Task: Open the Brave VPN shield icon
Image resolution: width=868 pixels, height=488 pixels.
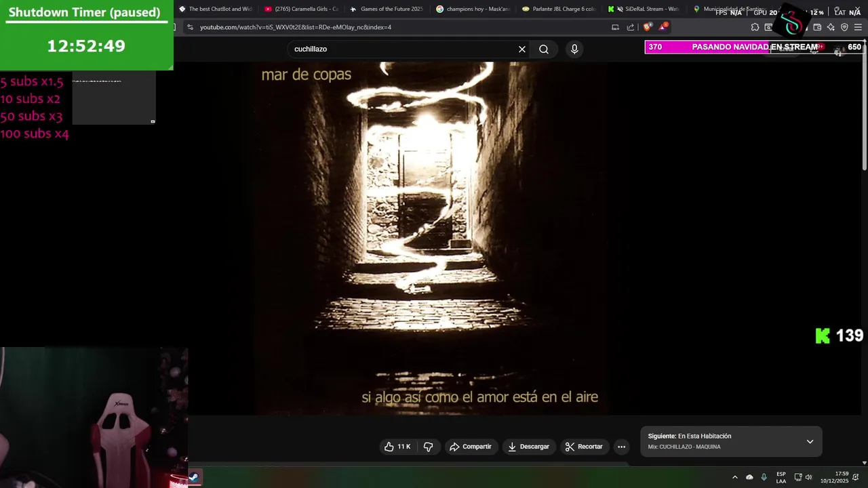Action: click(x=844, y=27)
